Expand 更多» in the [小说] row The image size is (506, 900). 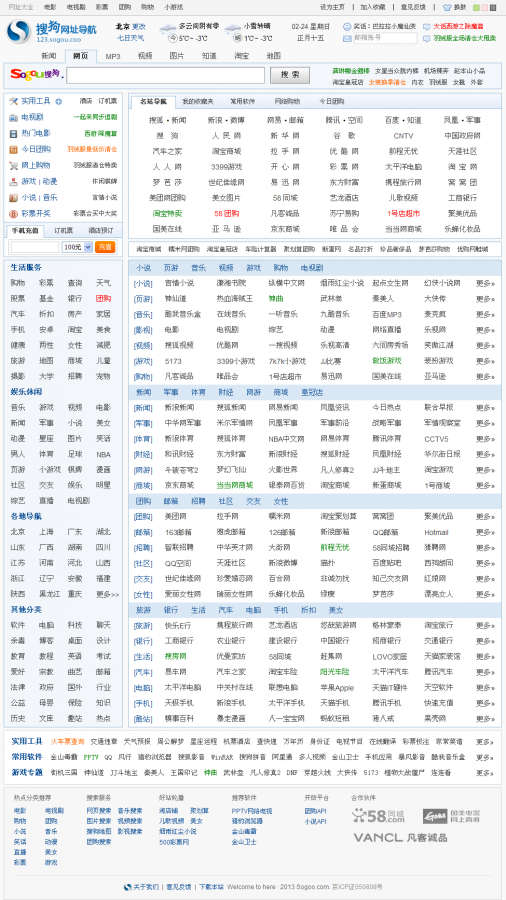(485, 283)
